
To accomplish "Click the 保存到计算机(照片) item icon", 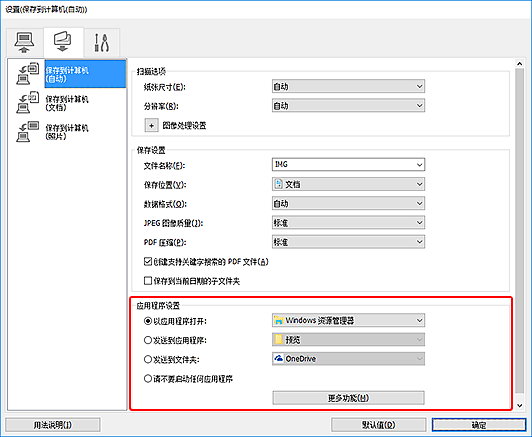I will [27, 131].
